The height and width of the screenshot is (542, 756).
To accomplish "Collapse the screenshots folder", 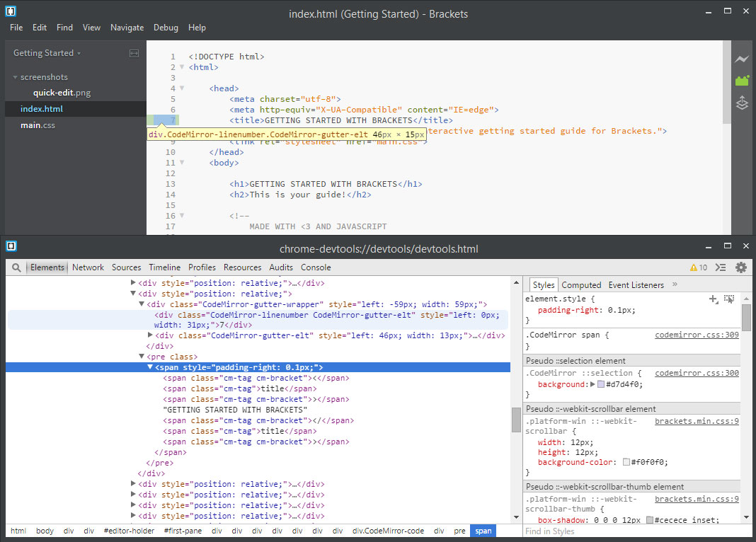I will tap(16, 77).
